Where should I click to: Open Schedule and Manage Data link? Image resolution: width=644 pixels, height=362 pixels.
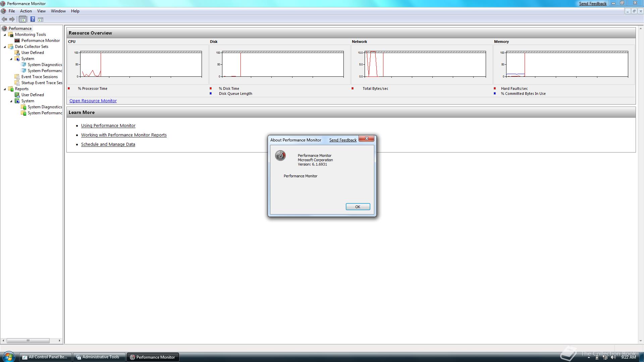[x=108, y=144]
